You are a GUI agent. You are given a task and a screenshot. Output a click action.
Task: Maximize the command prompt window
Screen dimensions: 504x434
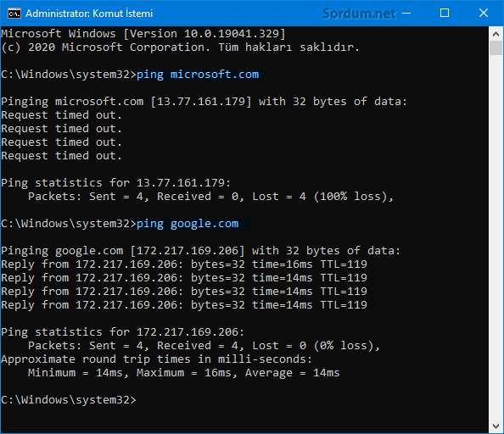[x=445, y=14]
